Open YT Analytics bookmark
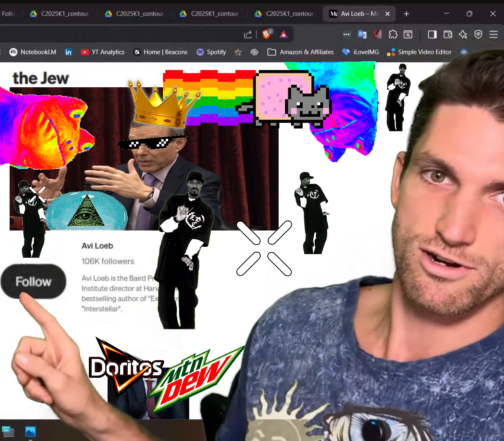504x441 pixels. pos(102,52)
